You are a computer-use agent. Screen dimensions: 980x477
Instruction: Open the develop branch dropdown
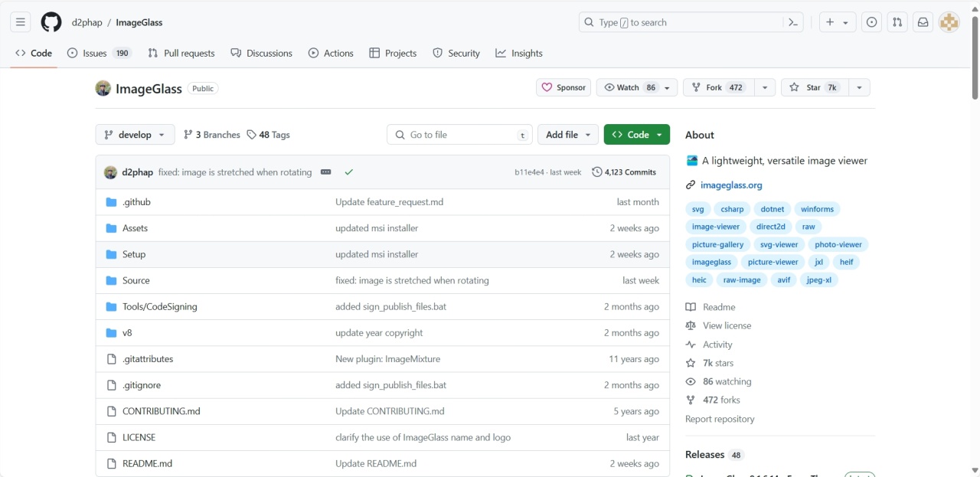[x=135, y=135]
